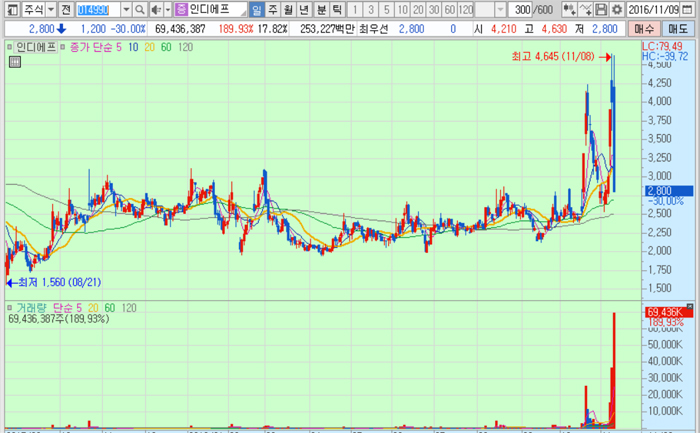Switch to the 월 monthly period tab
700x433 pixels.
288,9
